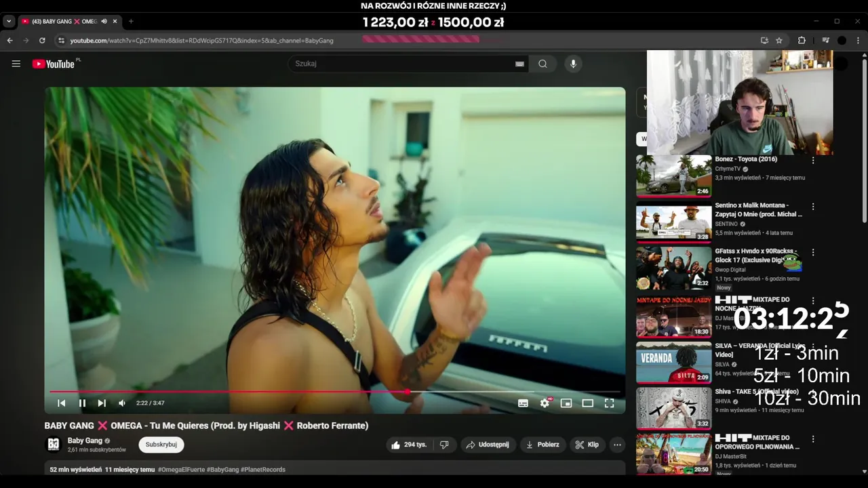
Task: Switch to the miniplayer
Action: 566,403
